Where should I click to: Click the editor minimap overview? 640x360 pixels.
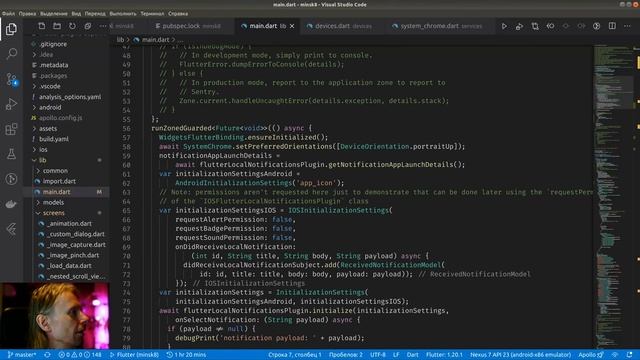[612, 196]
